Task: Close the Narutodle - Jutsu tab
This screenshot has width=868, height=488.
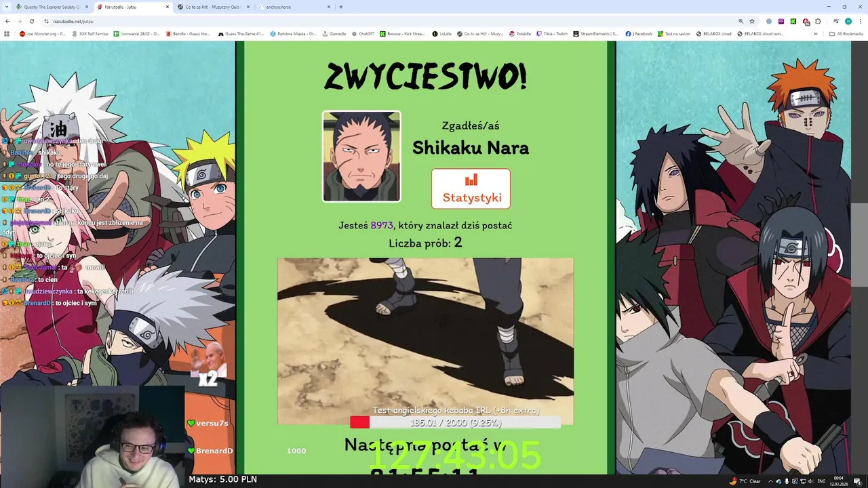Action: [x=167, y=7]
